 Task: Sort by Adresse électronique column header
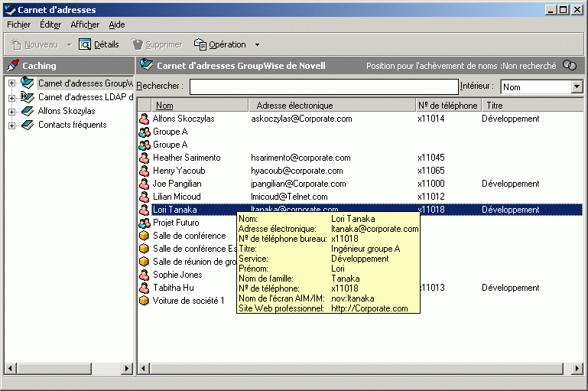(333, 106)
